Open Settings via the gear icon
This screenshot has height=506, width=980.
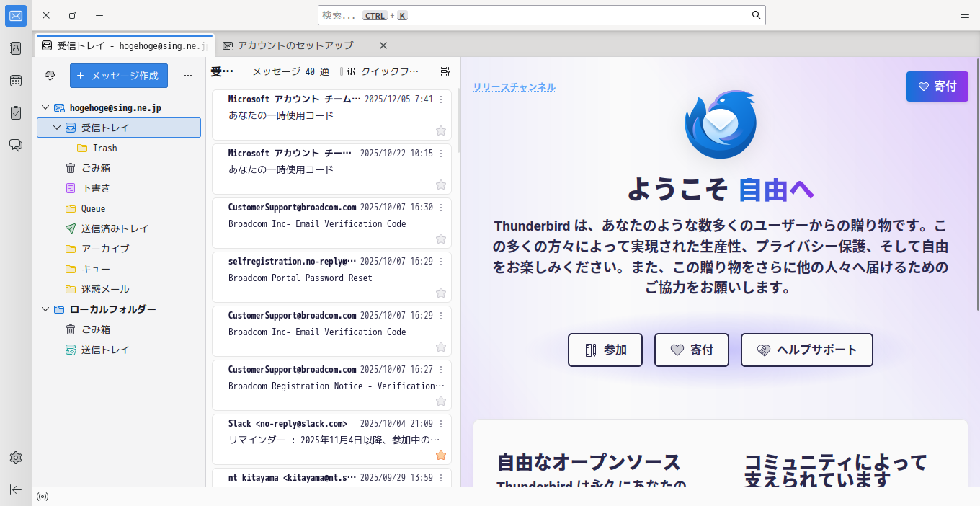(16, 458)
